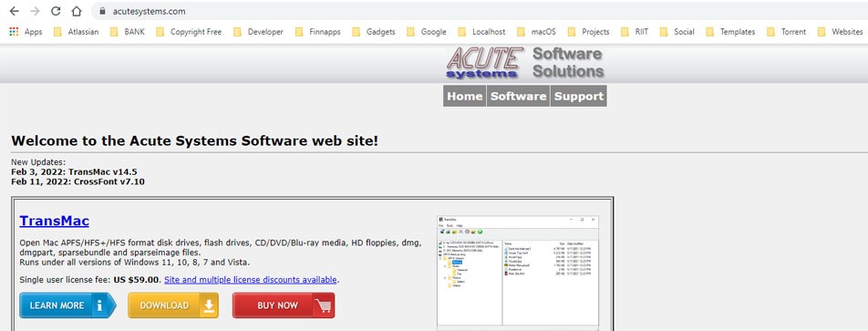
Task: Open the macOS bookmarks folder
Action: [536, 32]
